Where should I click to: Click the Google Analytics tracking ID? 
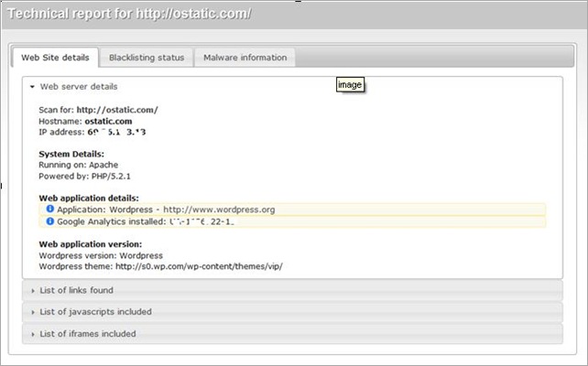201,221
